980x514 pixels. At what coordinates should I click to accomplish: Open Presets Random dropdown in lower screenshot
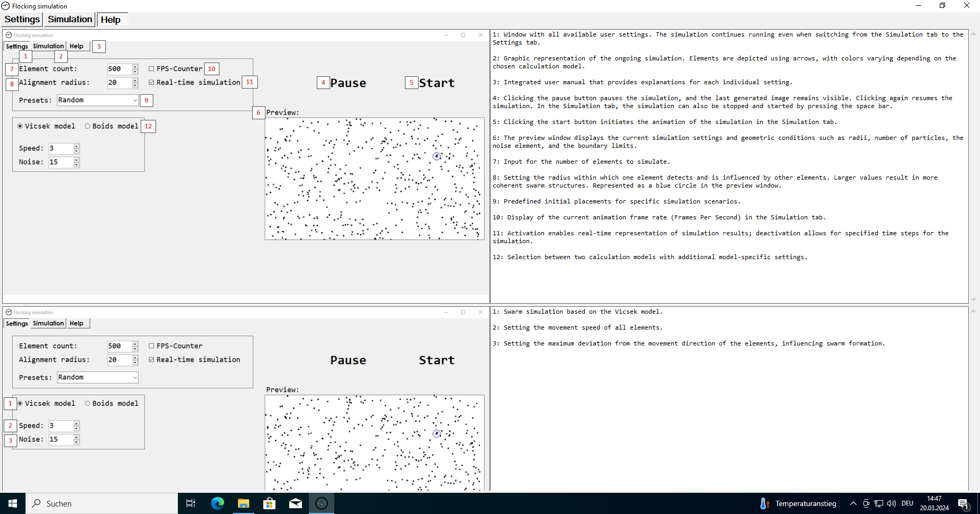click(97, 377)
